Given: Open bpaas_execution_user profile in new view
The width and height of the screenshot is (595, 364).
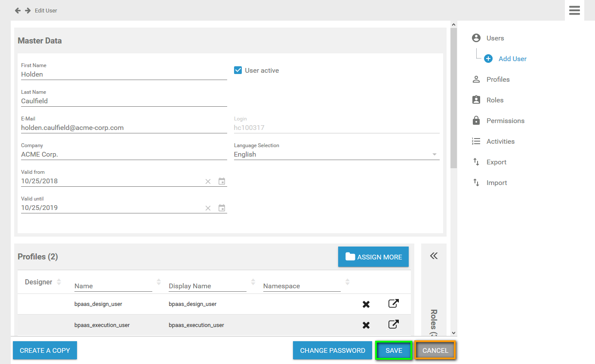Looking at the screenshot, I should [x=393, y=324].
